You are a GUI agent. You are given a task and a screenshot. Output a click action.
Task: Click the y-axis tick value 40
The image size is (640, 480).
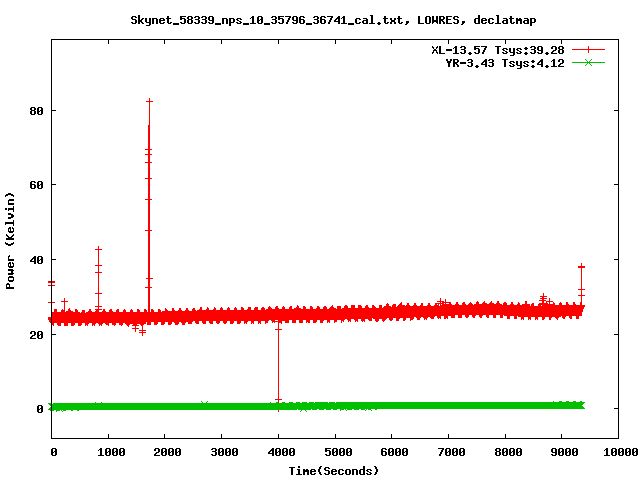point(37,260)
